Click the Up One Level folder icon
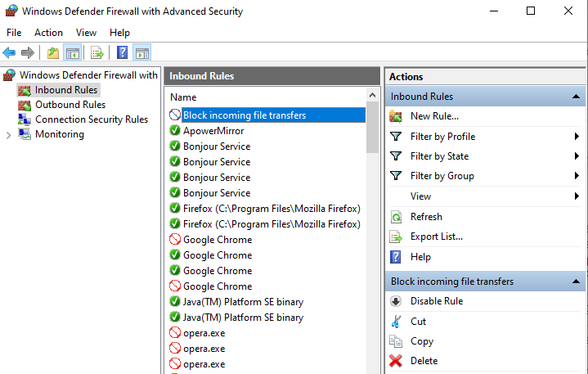Screen dimensions: 588x374 coord(53,53)
